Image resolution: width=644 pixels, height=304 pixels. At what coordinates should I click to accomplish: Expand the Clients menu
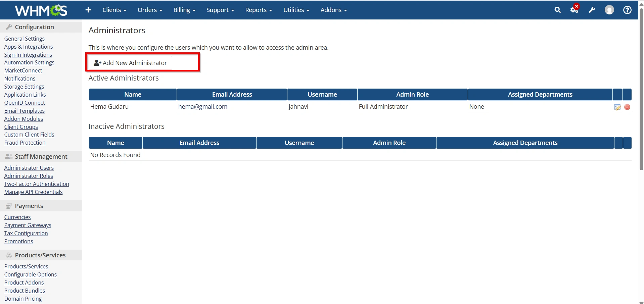[x=114, y=10]
